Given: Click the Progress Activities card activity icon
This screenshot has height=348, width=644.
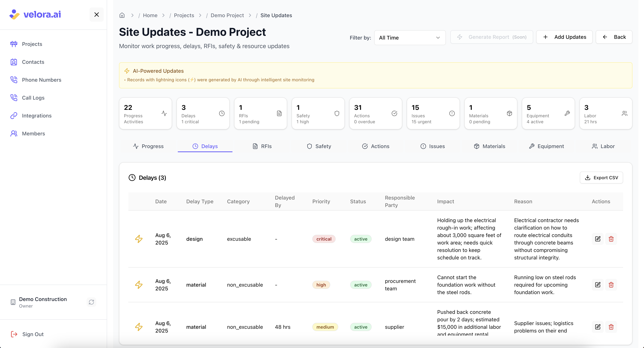Looking at the screenshot, I should [x=164, y=114].
